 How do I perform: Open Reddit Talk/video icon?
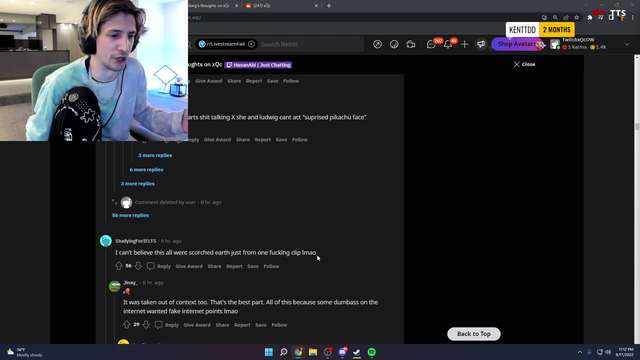click(x=411, y=44)
